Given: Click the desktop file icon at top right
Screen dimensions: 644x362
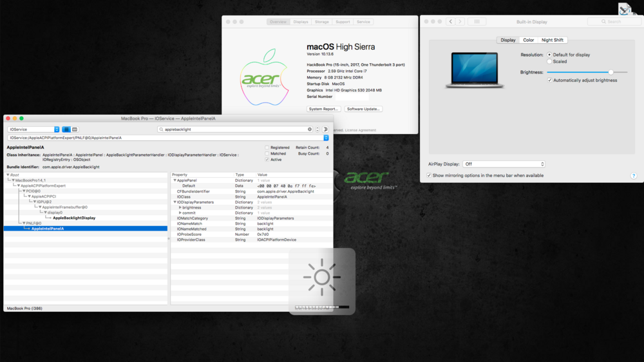Looking at the screenshot, I should tap(625, 9).
